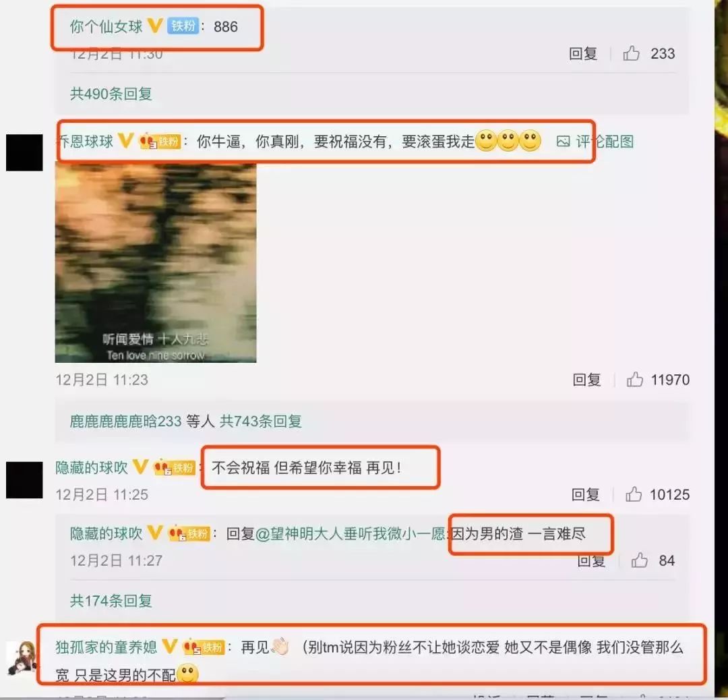Open 独孤家的童养媳 user profile
Image resolution: width=728 pixels, height=700 pixels.
pos(107,647)
